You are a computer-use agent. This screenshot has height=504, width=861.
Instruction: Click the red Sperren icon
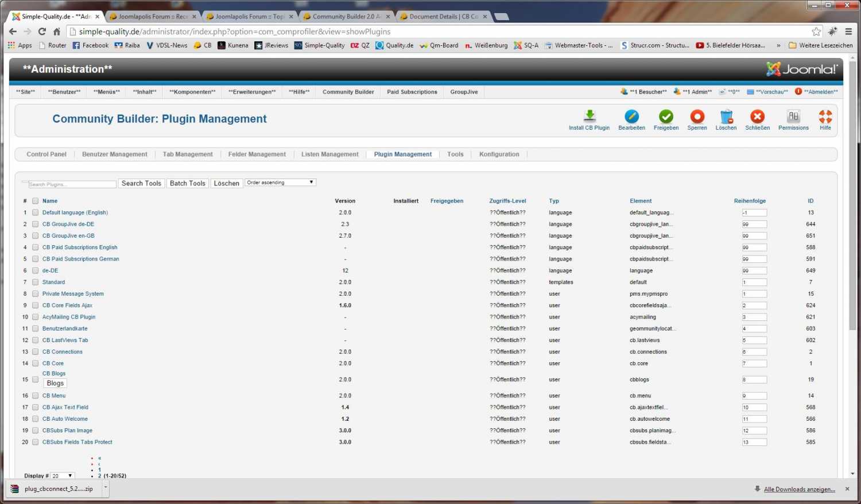tap(697, 116)
